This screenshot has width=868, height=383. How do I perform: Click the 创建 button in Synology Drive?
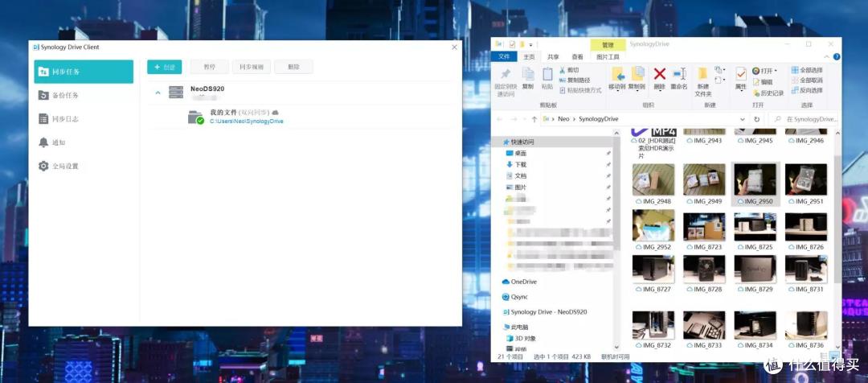[165, 67]
